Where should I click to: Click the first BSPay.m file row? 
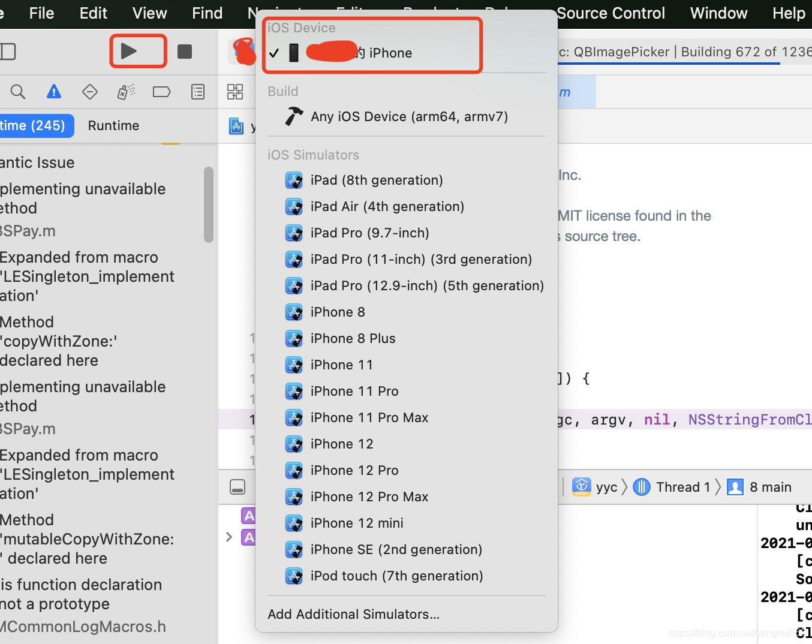28,231
